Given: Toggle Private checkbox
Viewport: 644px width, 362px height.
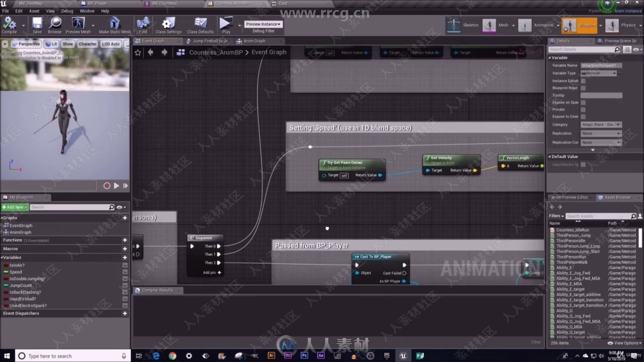Looking at the screenshot, I should pos(583,109).
